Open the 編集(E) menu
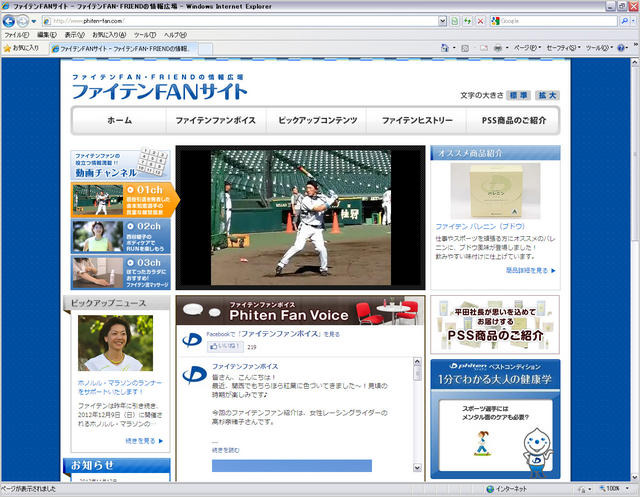The image size is (640, 497). pos(47,35)
